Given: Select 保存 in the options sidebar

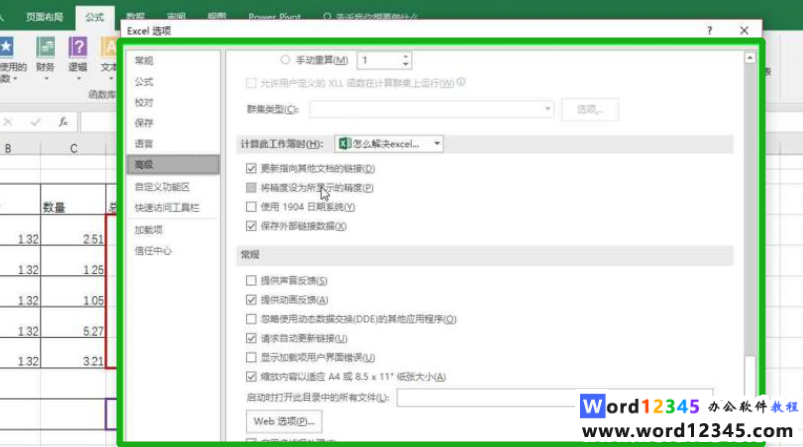Looking at the screenshot, I should [x=144, y=123].
